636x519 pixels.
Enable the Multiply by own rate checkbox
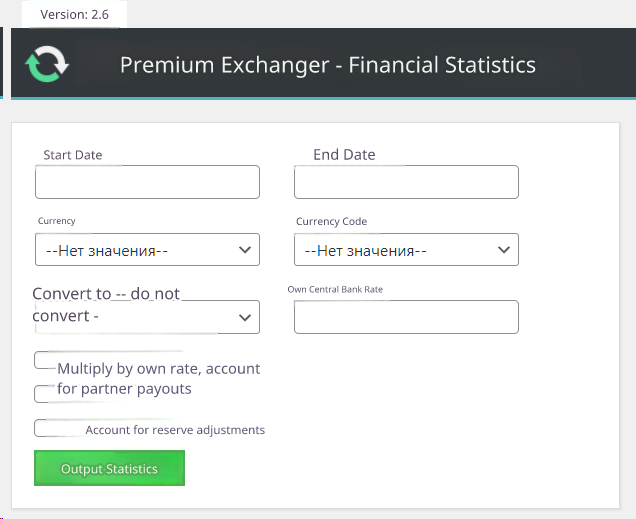point(45,360)
